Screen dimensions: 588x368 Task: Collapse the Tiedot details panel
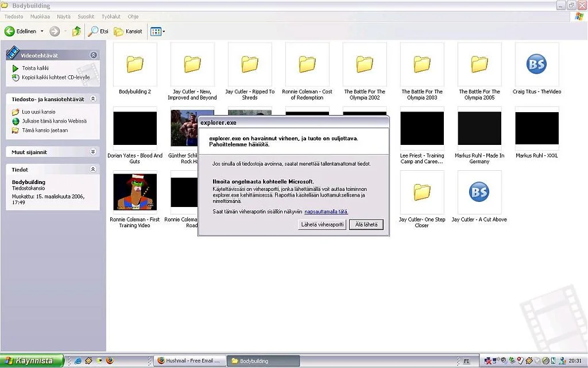tap(94, 170)
